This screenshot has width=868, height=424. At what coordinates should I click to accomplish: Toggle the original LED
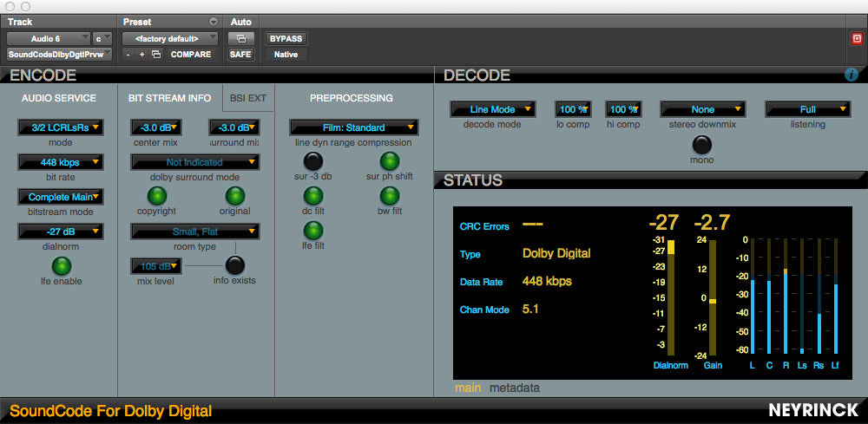tap(235, 196)
